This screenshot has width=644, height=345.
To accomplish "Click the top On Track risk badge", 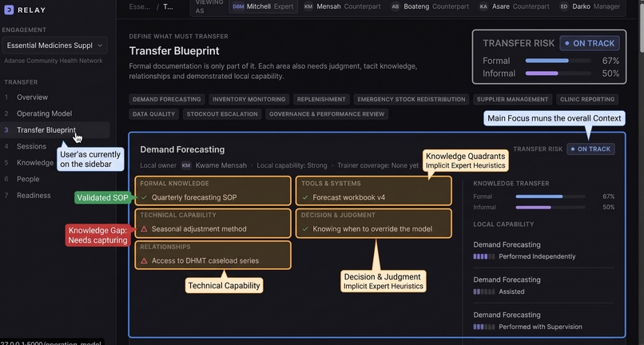I will [590, 43].
